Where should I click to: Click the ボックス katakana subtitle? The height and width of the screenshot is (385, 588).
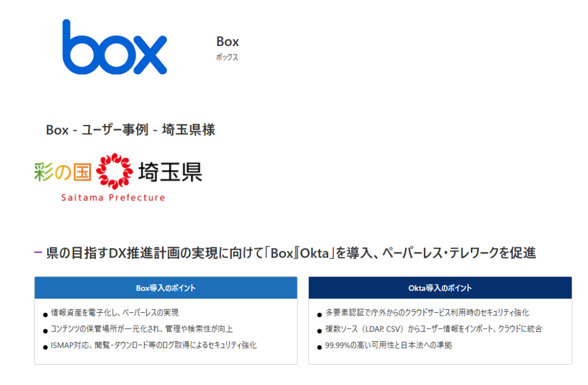point(227,57)
